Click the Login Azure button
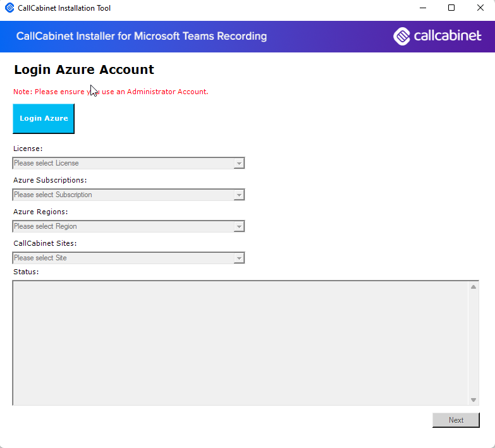Image resolution: width=495 pixels, height=448 pixels. [44, 119]
